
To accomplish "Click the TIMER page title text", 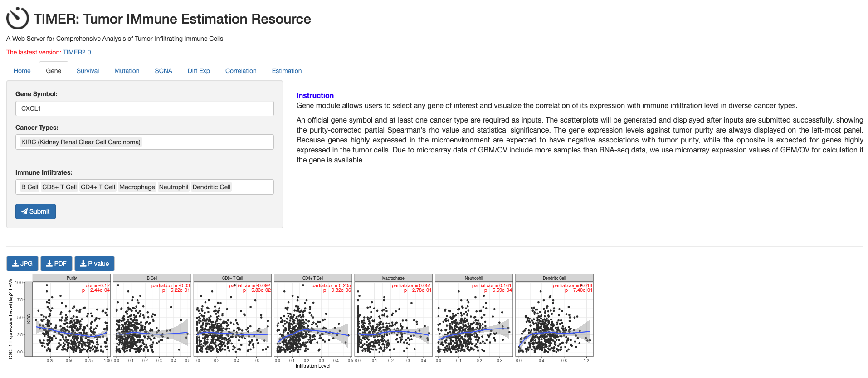I will (x=172, y=19).
